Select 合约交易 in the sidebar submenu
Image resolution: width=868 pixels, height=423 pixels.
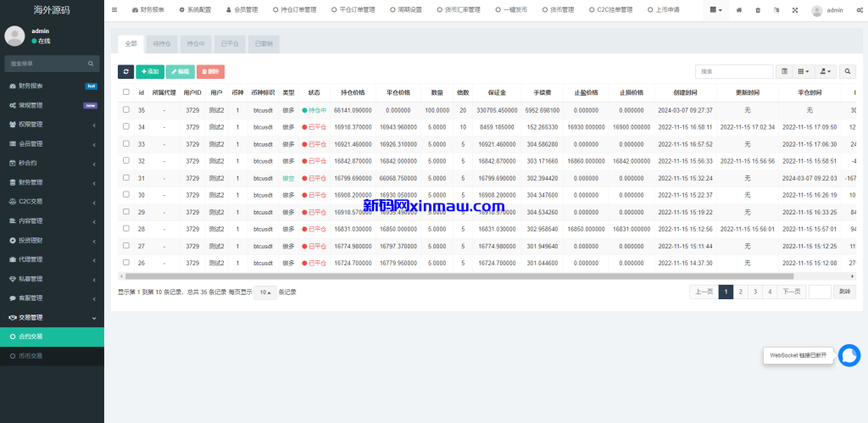52,337
